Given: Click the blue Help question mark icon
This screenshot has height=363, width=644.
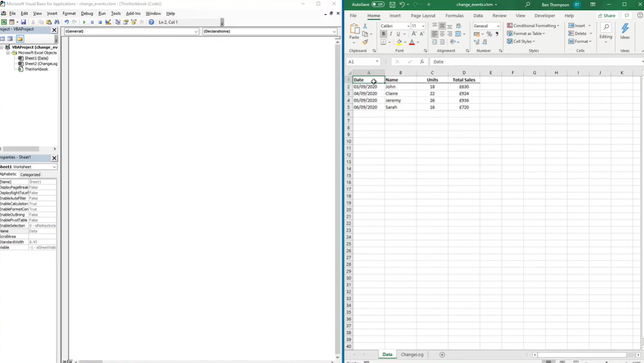Looking at the screenshot, I should [151, 22].
